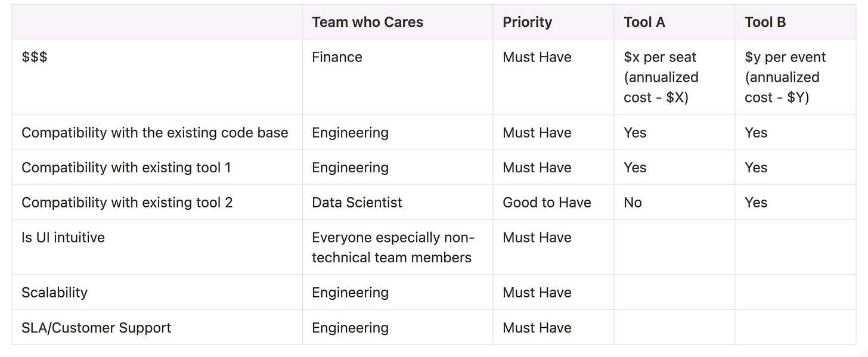Click the "$$$" row label cell
868x357 pixels.
pyautogui.click(x=35, y=57)
